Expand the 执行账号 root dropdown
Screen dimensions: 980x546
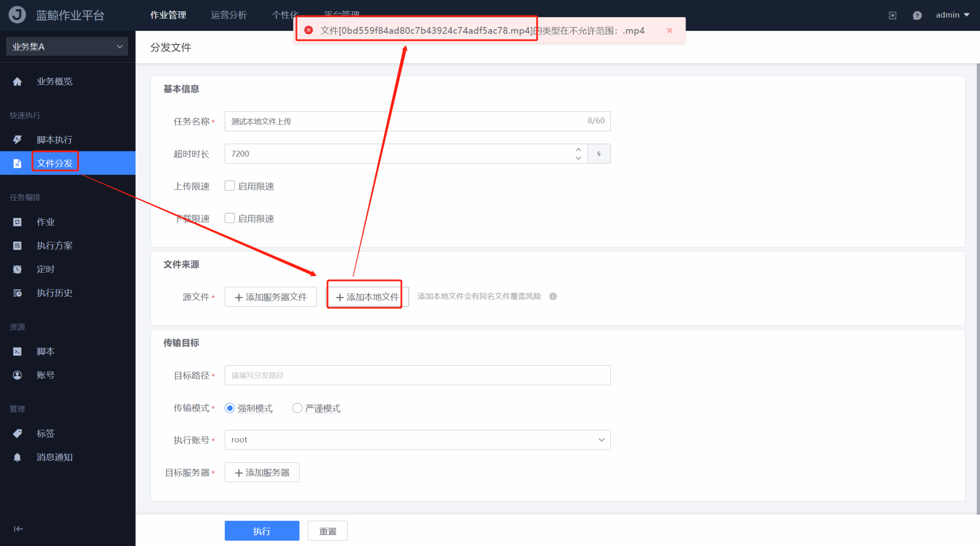click(417, 440)
